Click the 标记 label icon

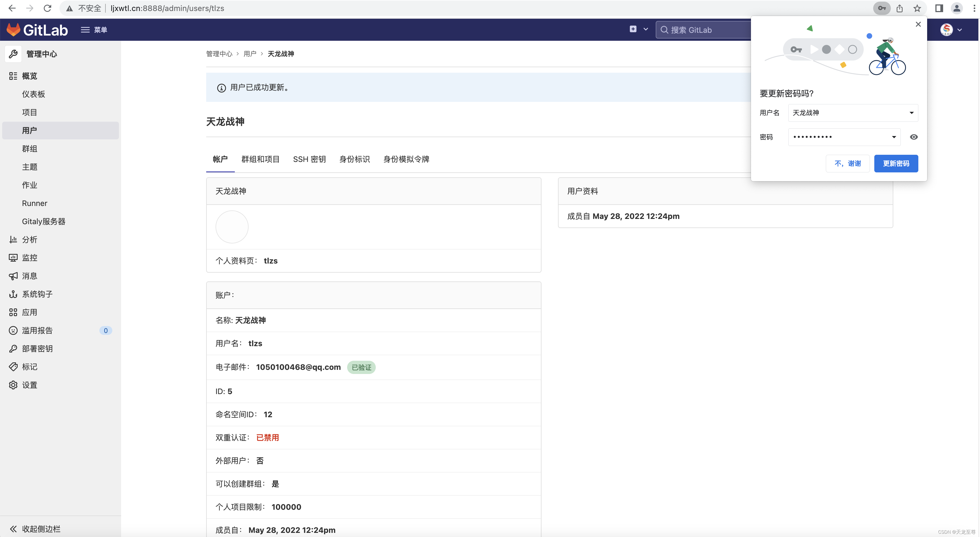(13, 367)
